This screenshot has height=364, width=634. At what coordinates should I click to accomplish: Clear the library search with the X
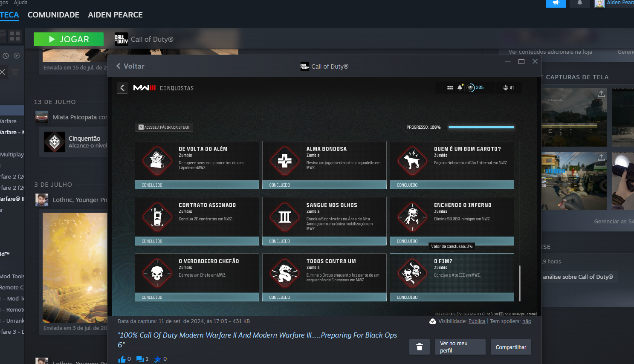[x=3, y=72]
